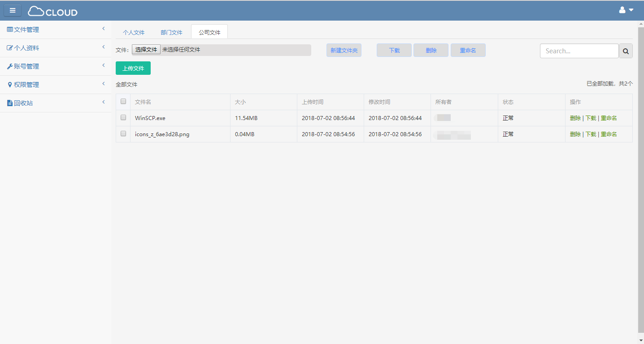Open the user account icon menu

(x=622, y=10)
